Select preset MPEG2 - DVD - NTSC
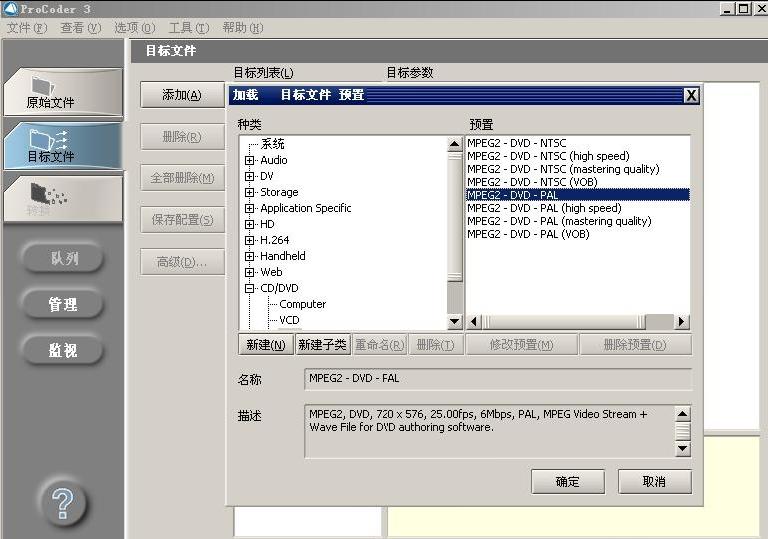This screenshot has width=768, height=539. coord(516,143)
